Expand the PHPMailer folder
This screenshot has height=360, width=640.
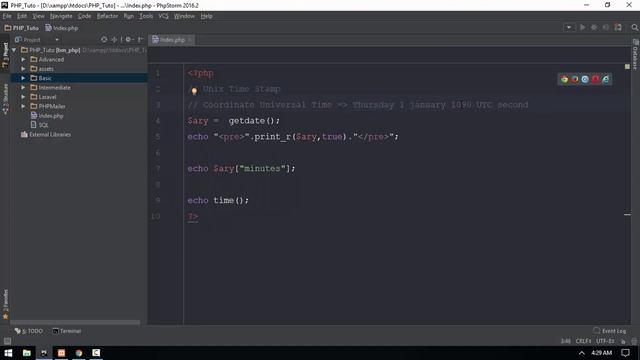pyautogui.click(x=23, y=107)
